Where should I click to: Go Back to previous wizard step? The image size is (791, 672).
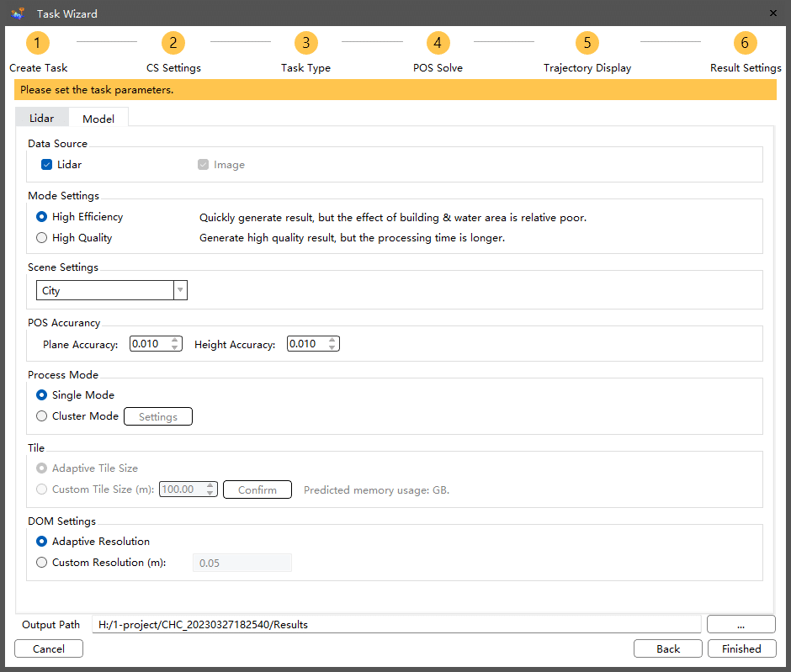point(668,648)
